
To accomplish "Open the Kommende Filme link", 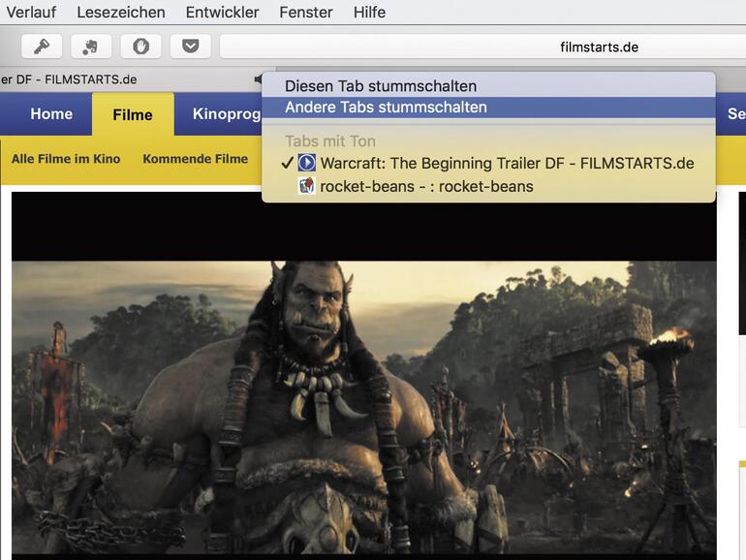I will coord(195,159).
